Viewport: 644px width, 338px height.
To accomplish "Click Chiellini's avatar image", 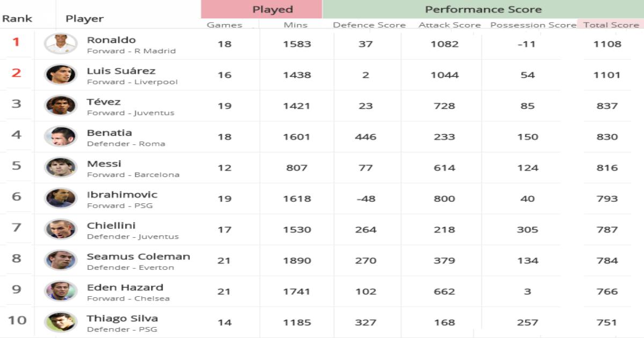I will point(60,229).
